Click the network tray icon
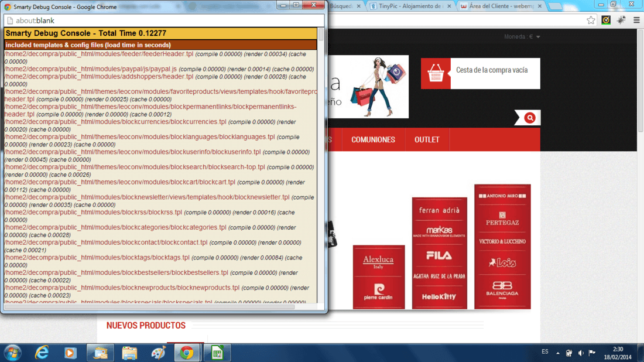The image size is (644, 362). tap(569, 353)
